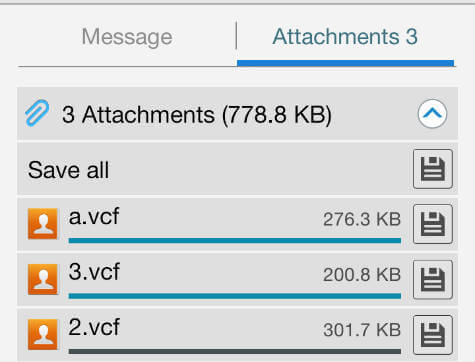Collapse the attachments list with the chevron
Screen dimensions: 475x362
pos(432,114)
